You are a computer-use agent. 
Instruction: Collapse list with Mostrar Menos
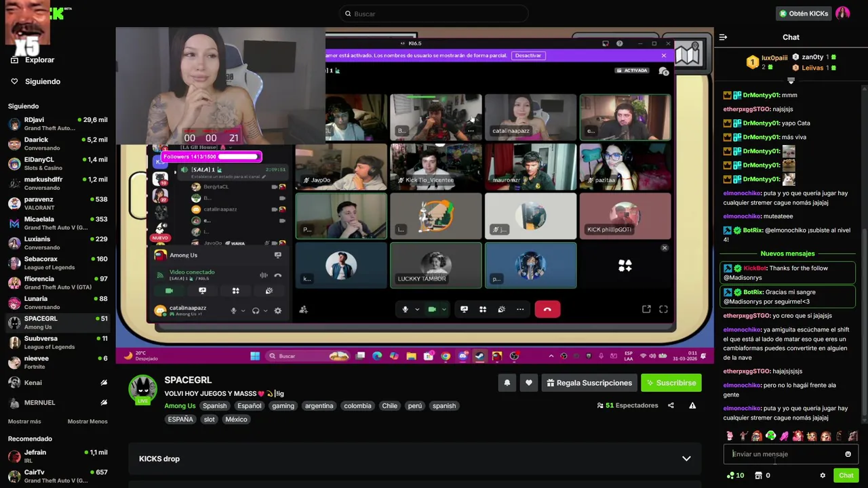pyautogui.click(x=87, y=422)
